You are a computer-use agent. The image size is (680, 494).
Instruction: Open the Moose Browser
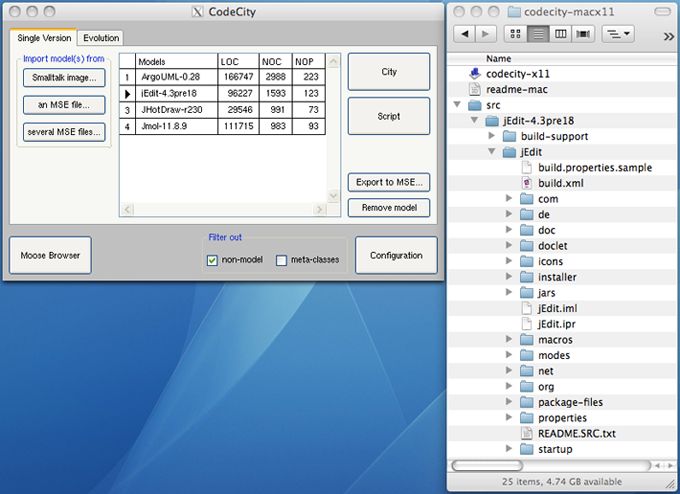[x=50, y=255]
